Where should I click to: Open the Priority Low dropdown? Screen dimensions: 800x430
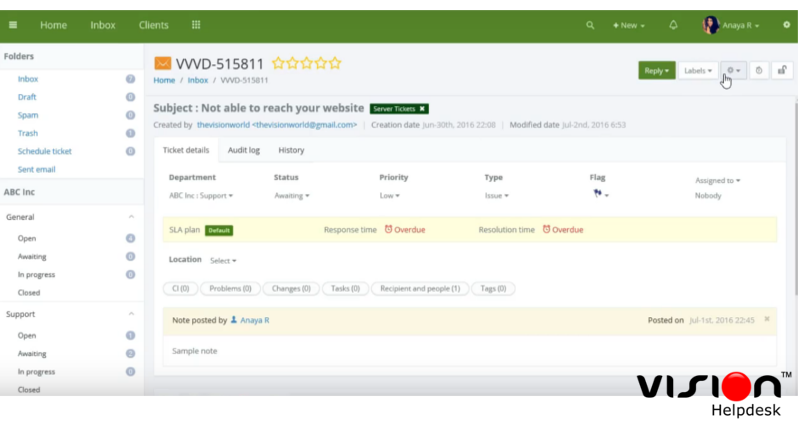tap(390, 196)
